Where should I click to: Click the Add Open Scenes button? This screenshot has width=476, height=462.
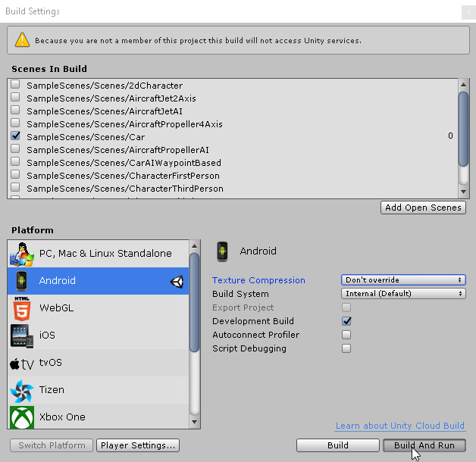[x=423, y=208]
